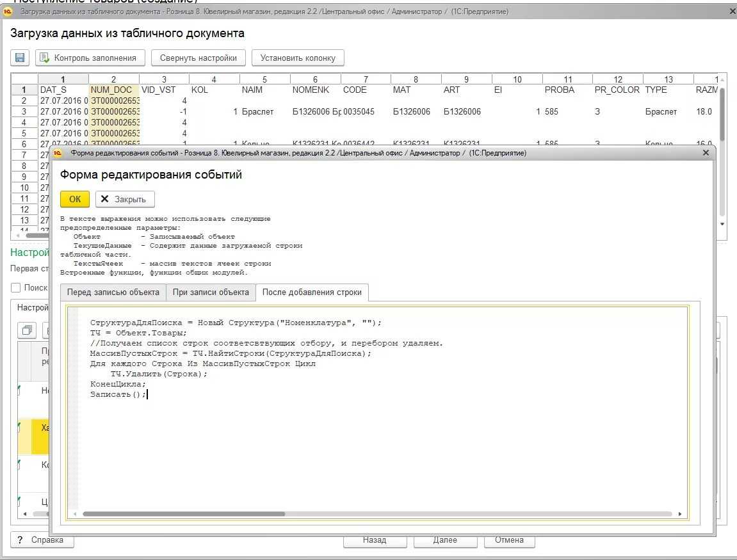This screenshot has height=560, width=737.
Task: Click the Установить колонку button
Action: coord(298,58)
